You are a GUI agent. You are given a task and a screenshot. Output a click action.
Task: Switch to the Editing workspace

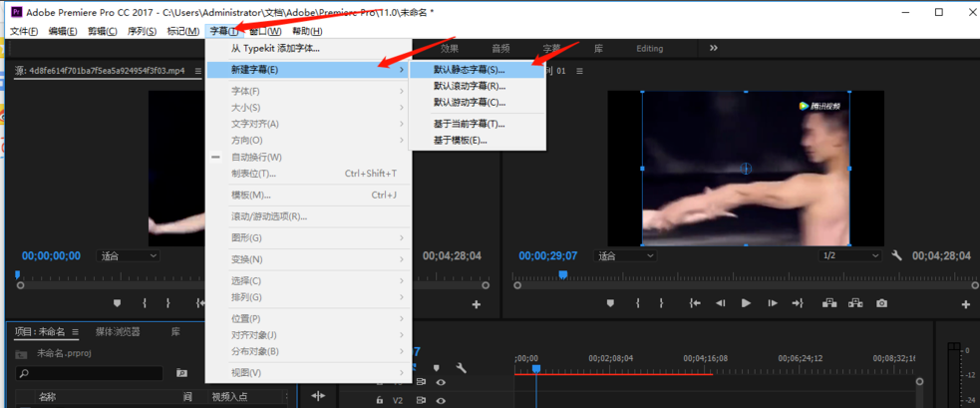pos(649,48)
